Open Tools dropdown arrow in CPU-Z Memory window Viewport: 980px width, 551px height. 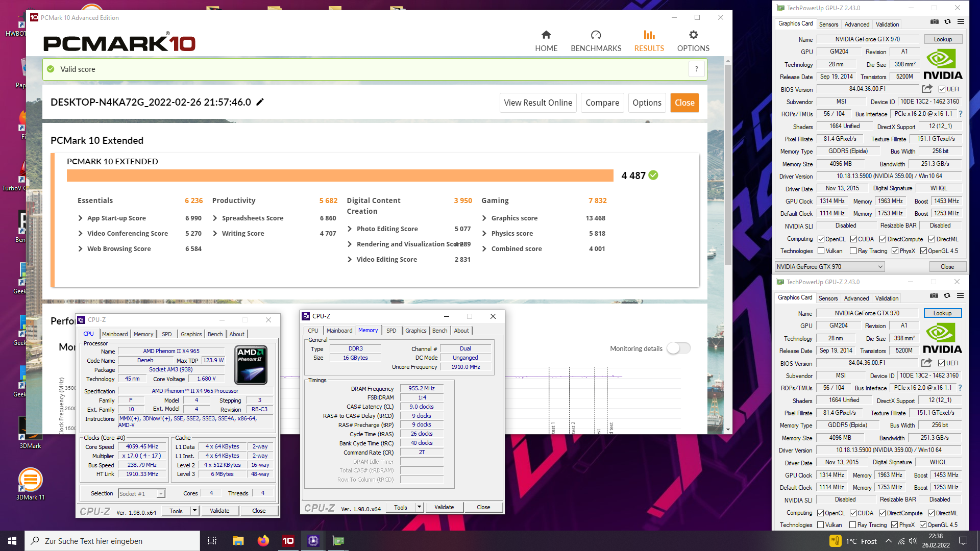[419, 507]
